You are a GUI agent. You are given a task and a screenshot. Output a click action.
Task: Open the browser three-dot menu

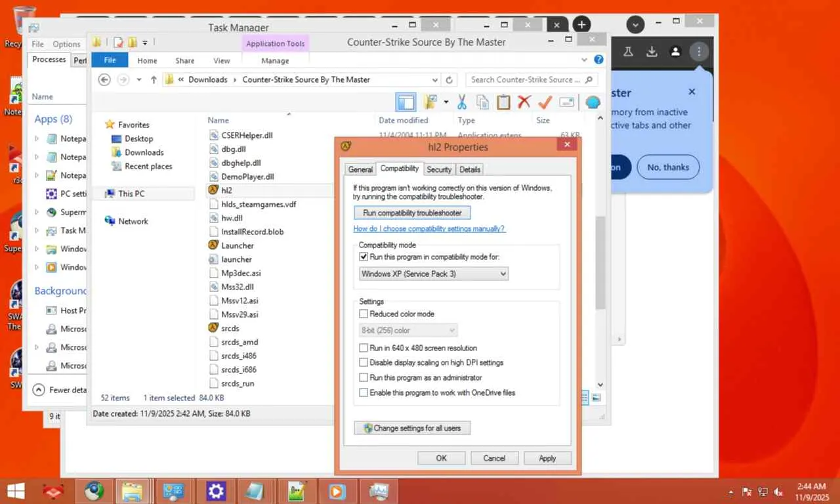click(699, 52)
